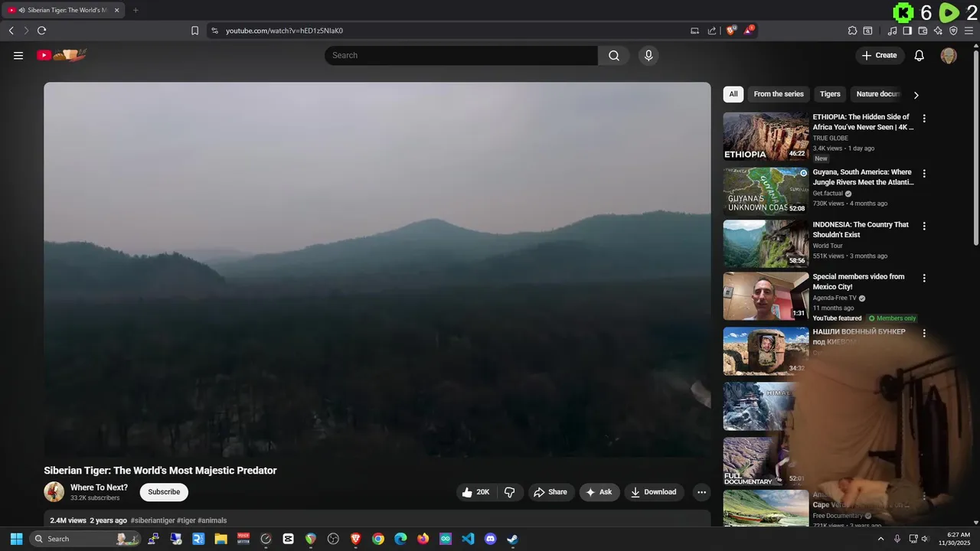
Task: Open the browser main menu hamburger
Action: click(969, 31)
